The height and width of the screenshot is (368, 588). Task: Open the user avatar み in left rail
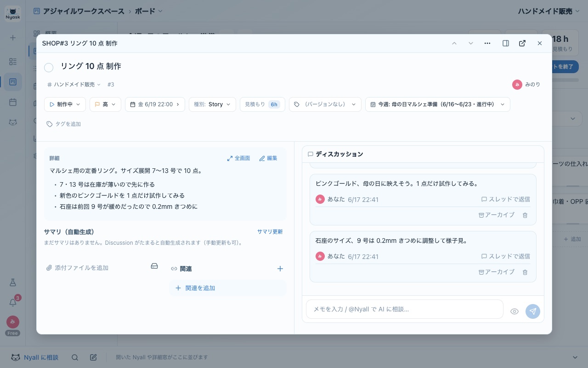tap(13, 322)
